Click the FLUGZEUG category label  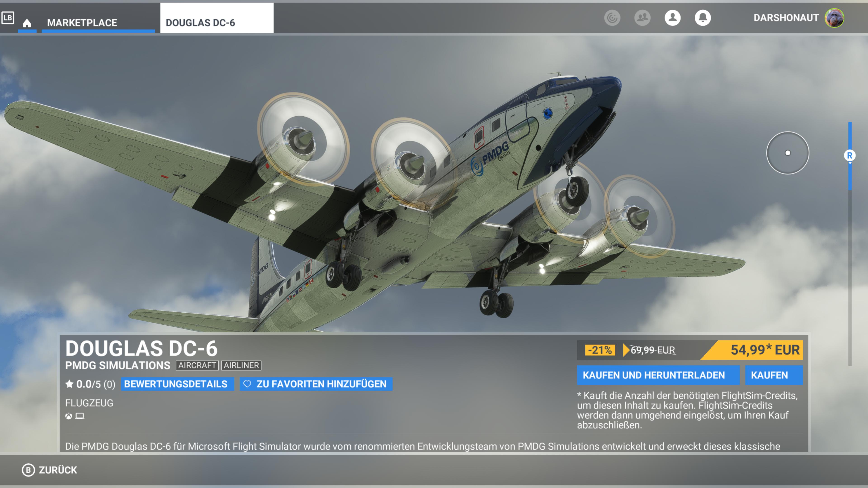pyautogui.click(x=89, y=403)
